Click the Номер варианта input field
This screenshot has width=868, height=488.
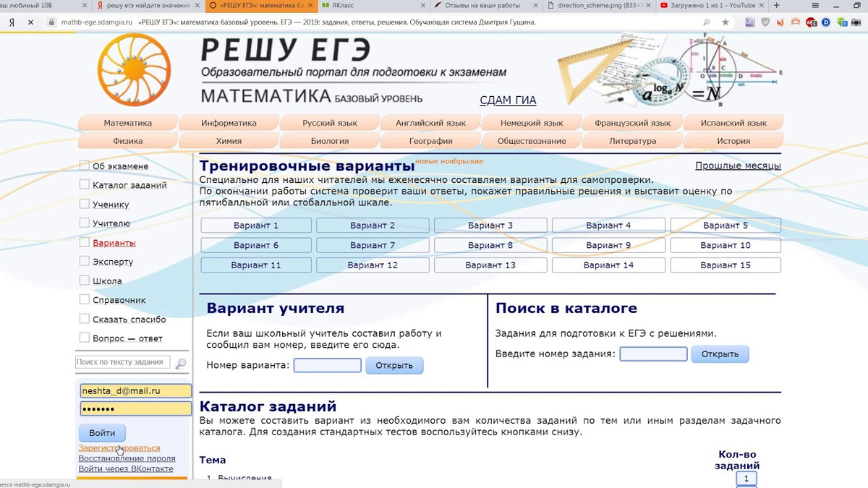point(328,365)
